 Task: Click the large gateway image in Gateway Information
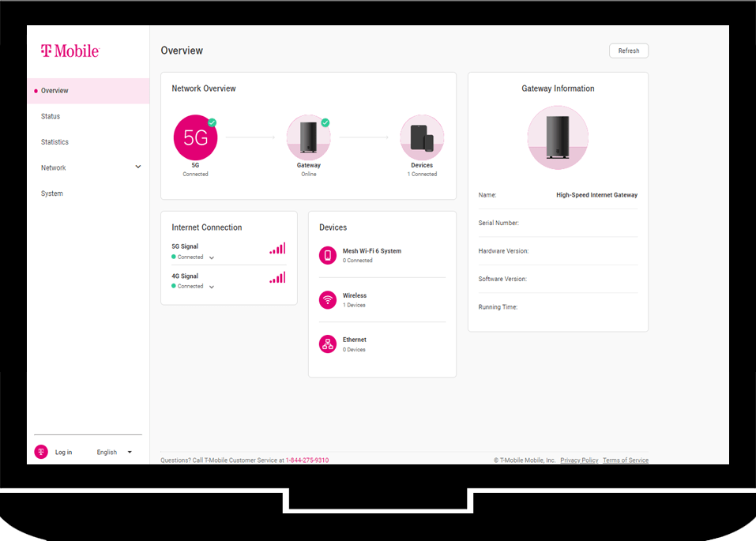click(x=558, y=137)
